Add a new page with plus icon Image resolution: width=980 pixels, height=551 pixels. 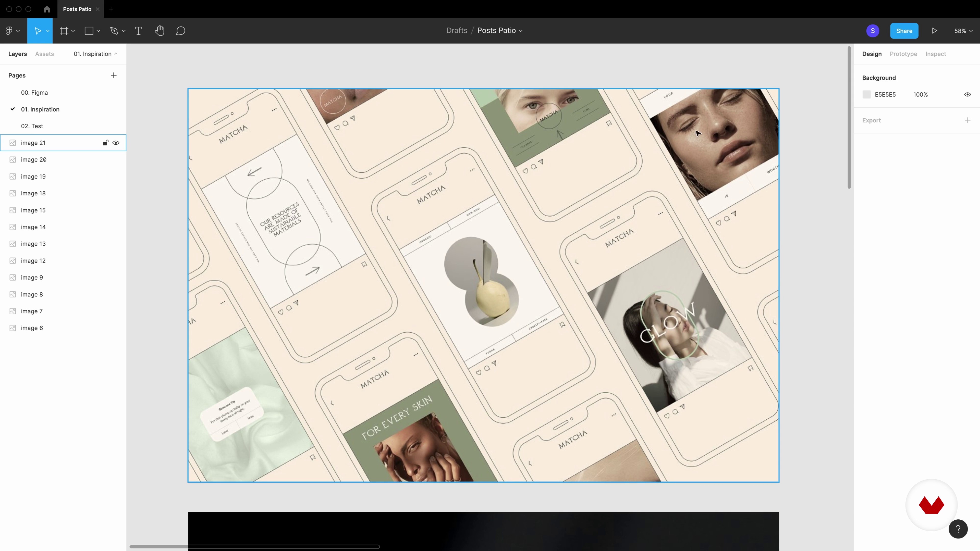point(114,75)
